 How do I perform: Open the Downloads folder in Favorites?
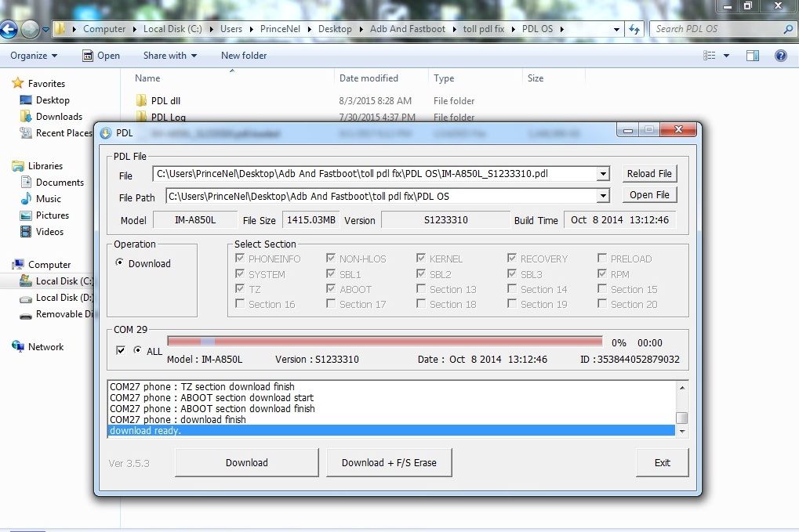coord(59,117)
